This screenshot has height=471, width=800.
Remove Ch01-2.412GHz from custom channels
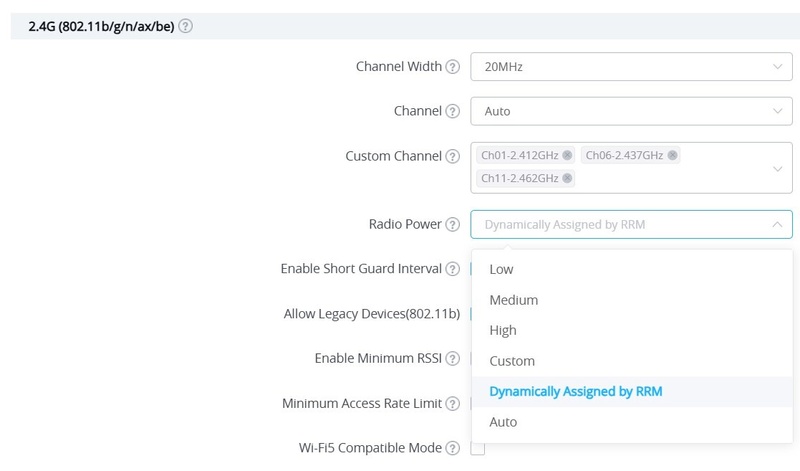(x=567, y=155)
